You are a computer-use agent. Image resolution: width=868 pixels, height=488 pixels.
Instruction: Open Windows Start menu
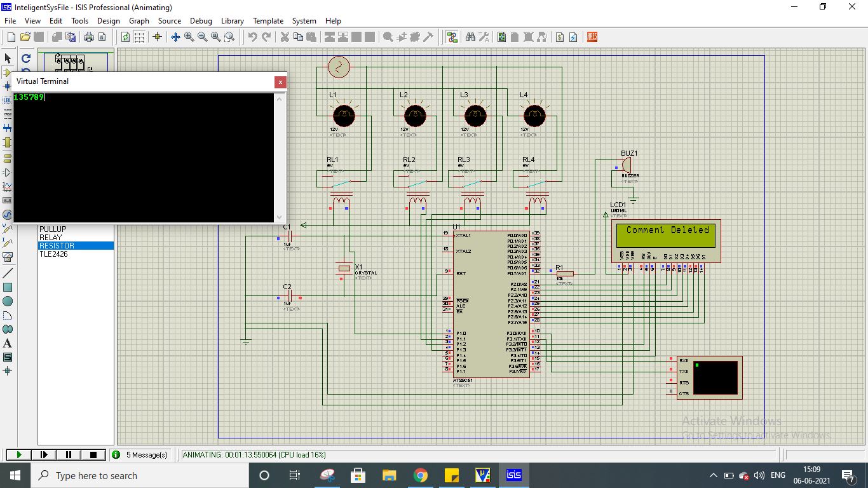click(15, 475)
